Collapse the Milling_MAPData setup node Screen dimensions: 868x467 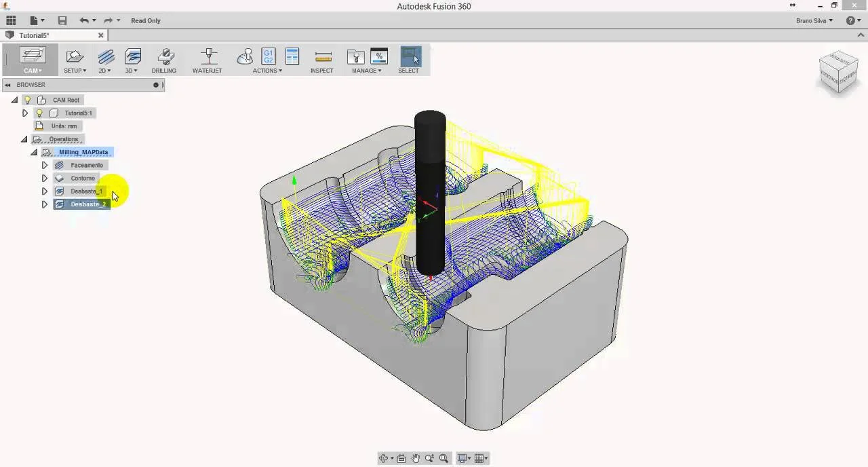(35, 153)
